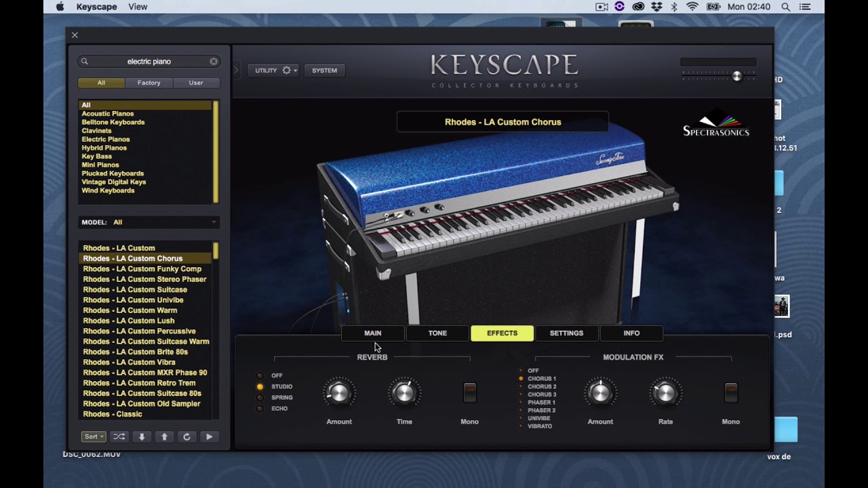Shuffle presets with the shuffle icon
The height and width of the screenshot is (488, 868).
pos(119,437)
